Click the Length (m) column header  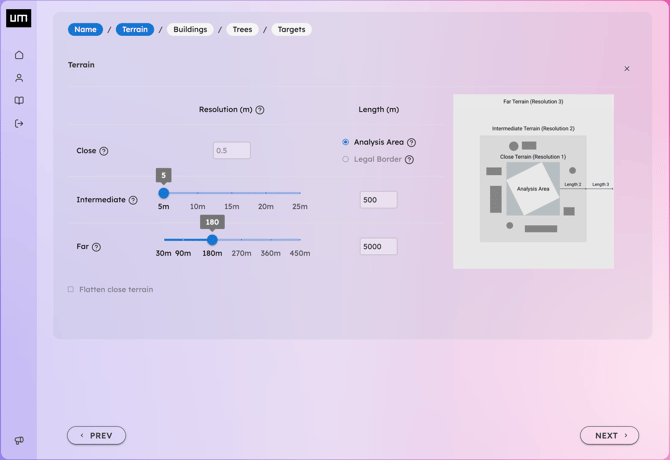[x=379, y=109]
